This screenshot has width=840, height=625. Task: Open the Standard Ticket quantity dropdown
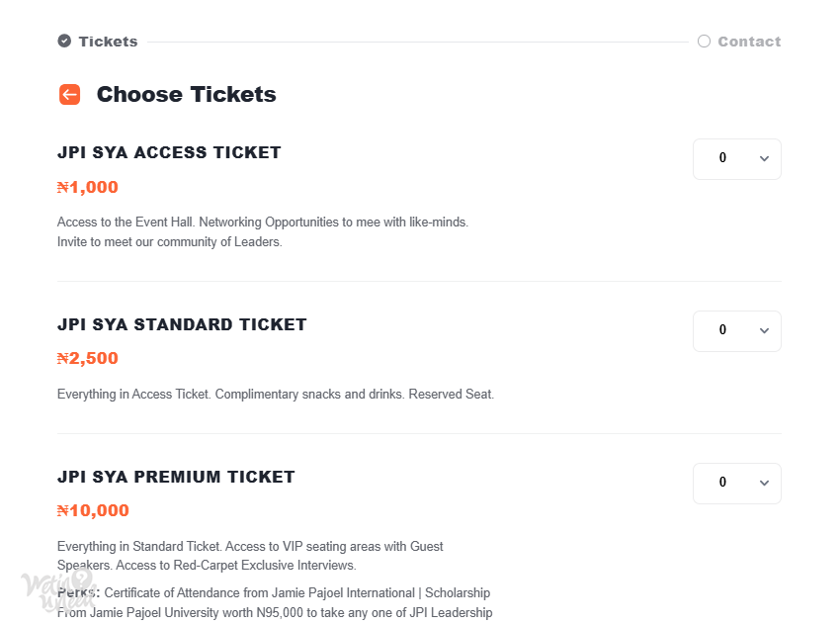click(737, 331)
